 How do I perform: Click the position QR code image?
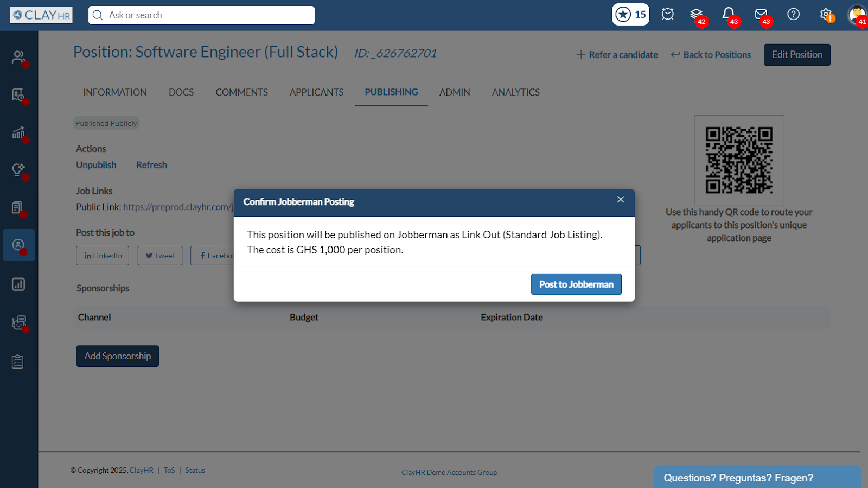(739, 160)
